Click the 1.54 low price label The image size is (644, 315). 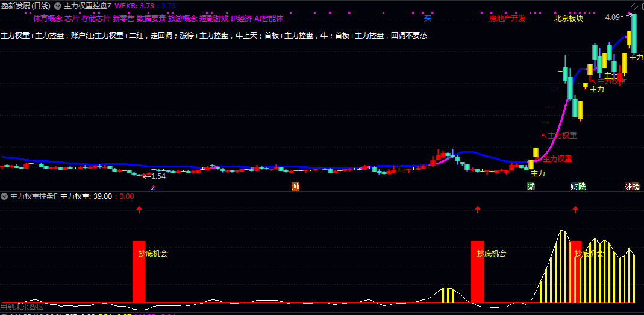point(158,176)
